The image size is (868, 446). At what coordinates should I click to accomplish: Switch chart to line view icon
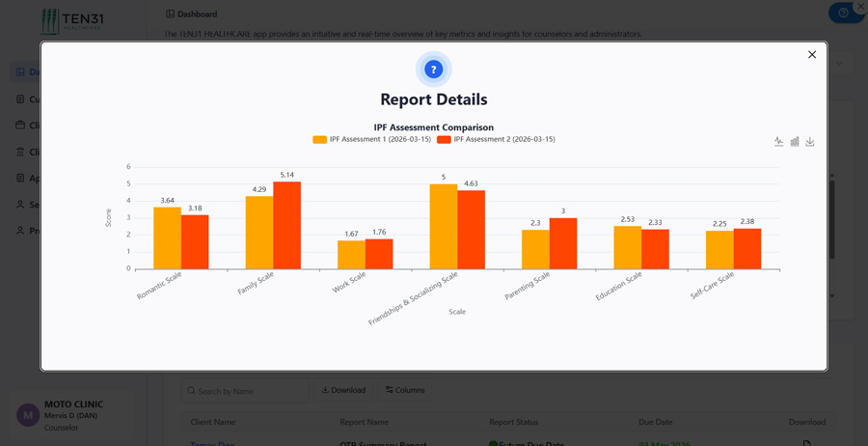(x=779, y=142)
